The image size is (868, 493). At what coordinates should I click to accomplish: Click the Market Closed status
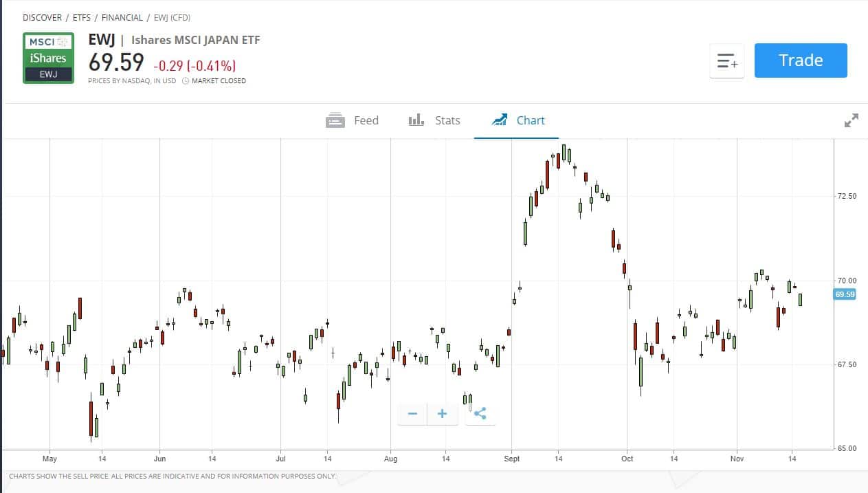click(x=214, y=81)
